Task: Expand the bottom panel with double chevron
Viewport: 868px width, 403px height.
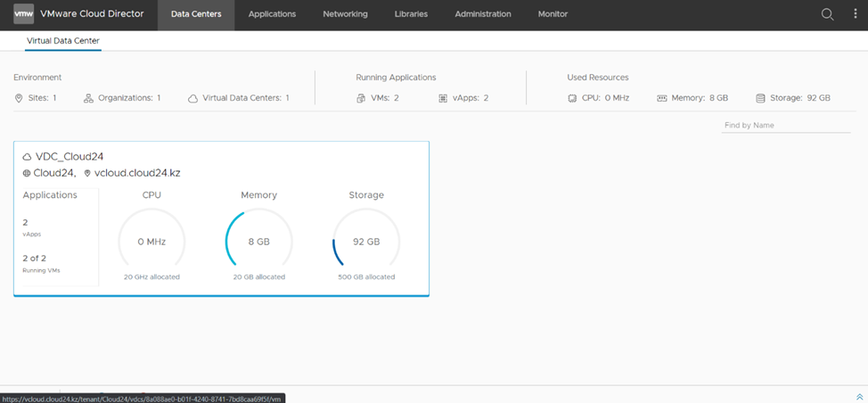Action: point(858,397)
